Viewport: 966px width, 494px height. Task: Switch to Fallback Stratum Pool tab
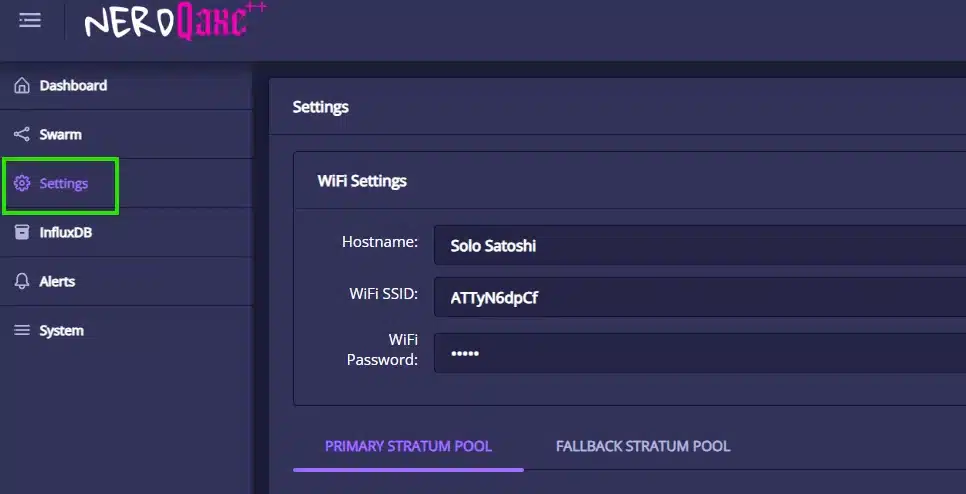(643, 447)
